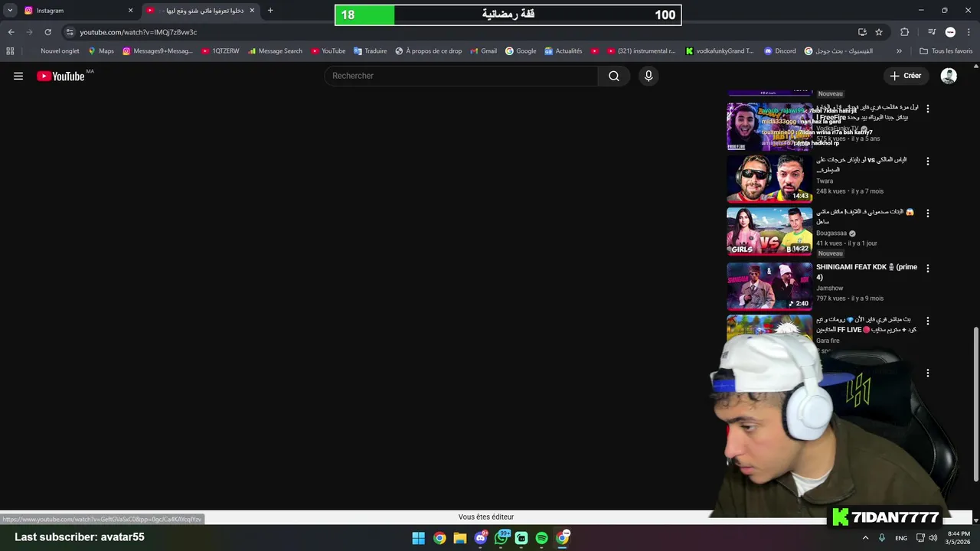Open the Maps bookmark
The height and width of the screenshot is (551, 980).
point(101,51)
